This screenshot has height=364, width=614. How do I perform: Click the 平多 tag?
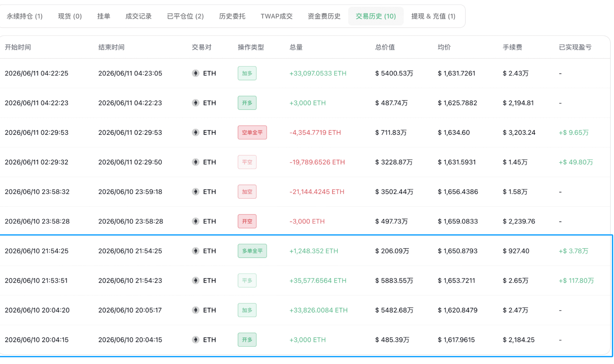(x=247, y=281)
